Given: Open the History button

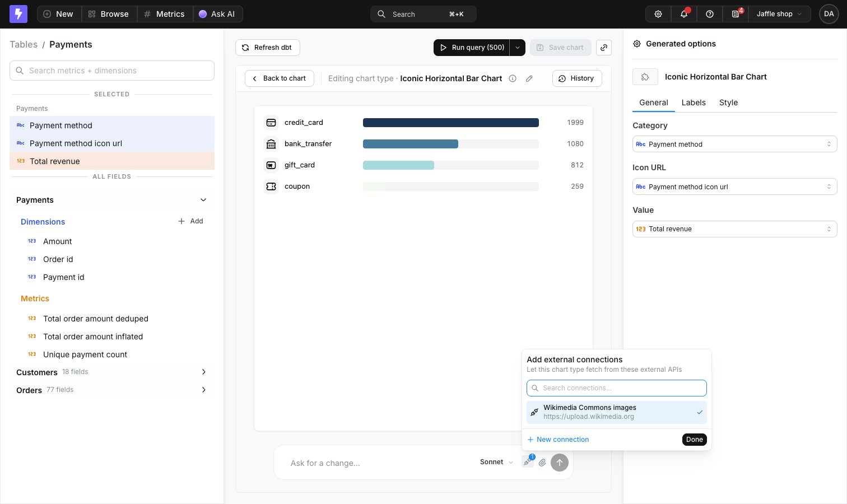Looking at the screenshot, I should tap(577, 78).
